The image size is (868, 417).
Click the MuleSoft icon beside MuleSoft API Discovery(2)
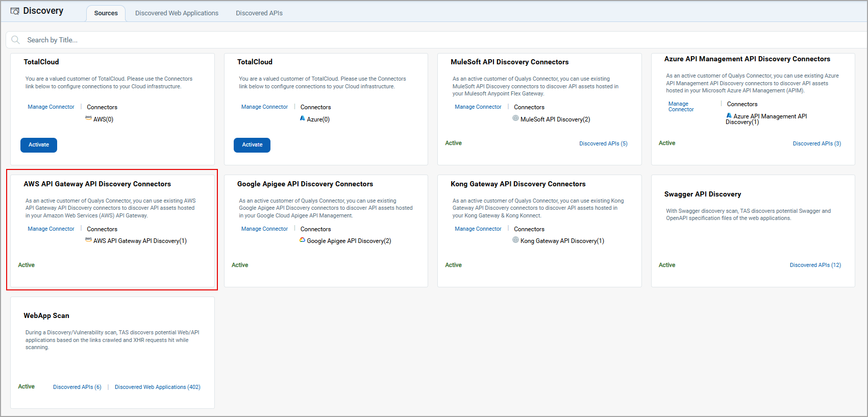coord(515,118)
